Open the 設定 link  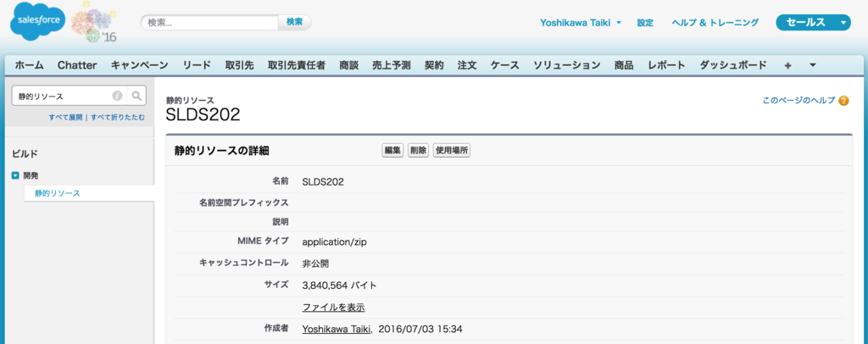pos(645,23)
